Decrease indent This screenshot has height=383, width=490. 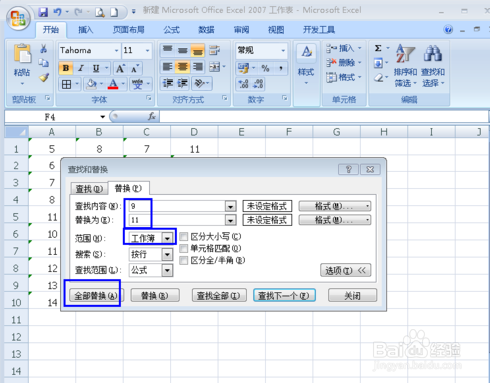coord(167,83)
